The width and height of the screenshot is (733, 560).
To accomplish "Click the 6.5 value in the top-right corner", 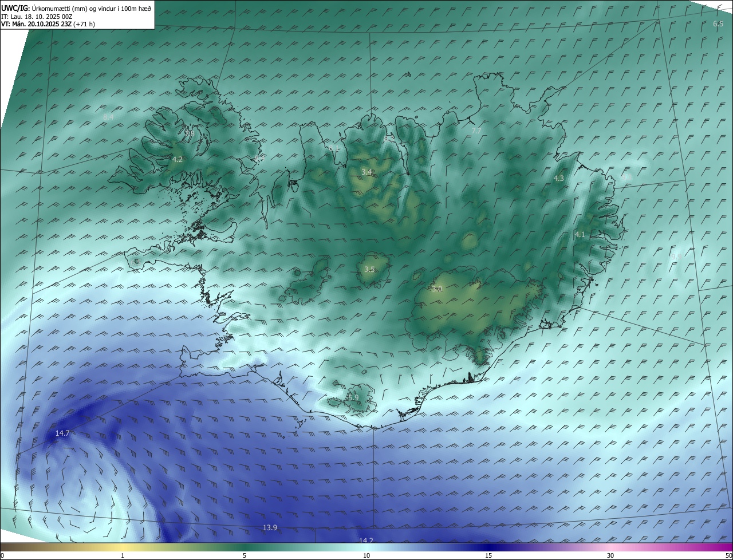I will 718,23.
